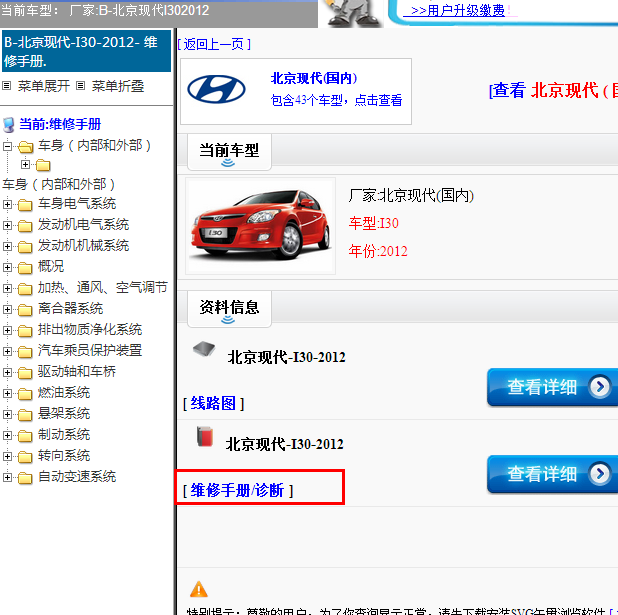Click the folder icon for 概况
This screenshot has height=615, width=618.
[x=25, y=268]
